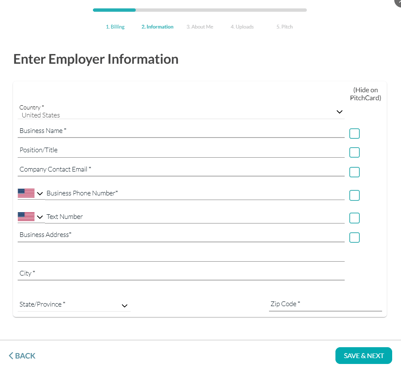Click the SAVE & NEXT button

click(364, 356)
